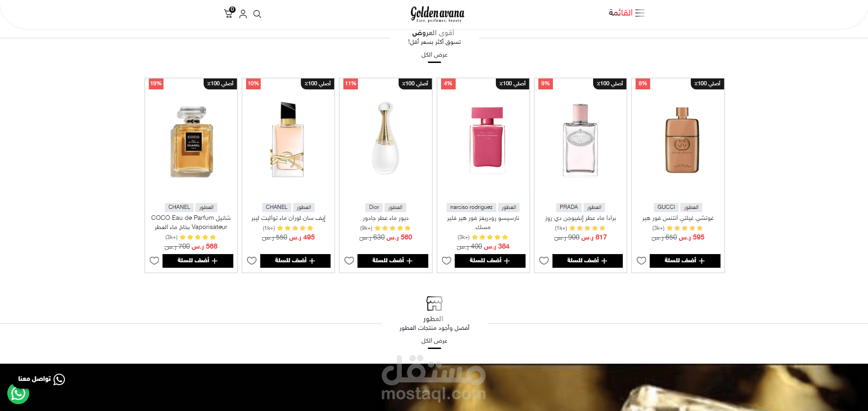This screenshot has height=411, width=868.
Task: Click the تواصل معنا WhatsApp contact link
Action: click(41, 379)
